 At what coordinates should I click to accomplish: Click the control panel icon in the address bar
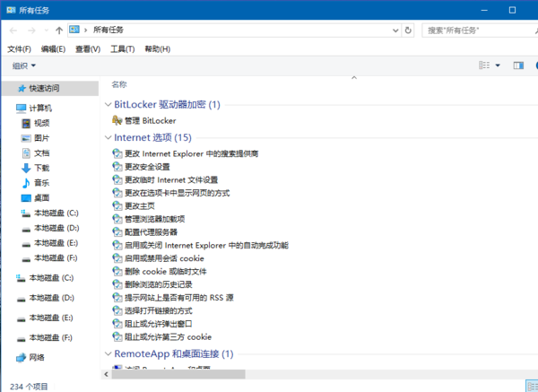(x=74, y=30)
